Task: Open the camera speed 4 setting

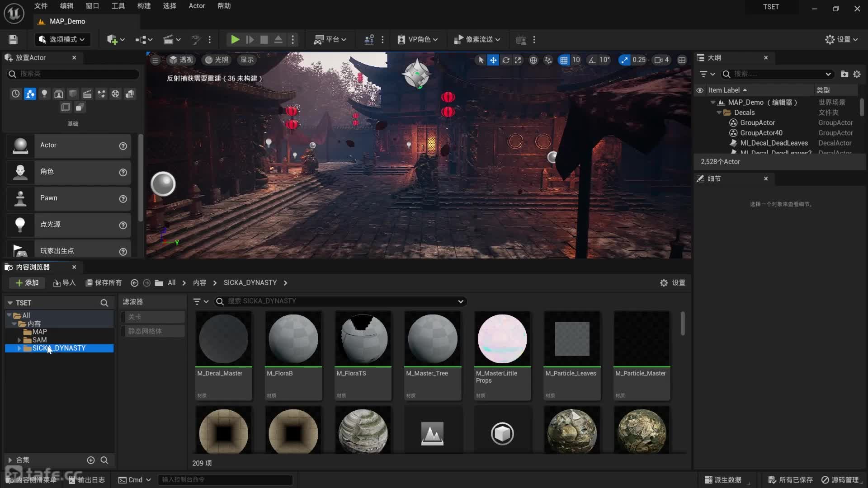Action: [x=661, y=60]
